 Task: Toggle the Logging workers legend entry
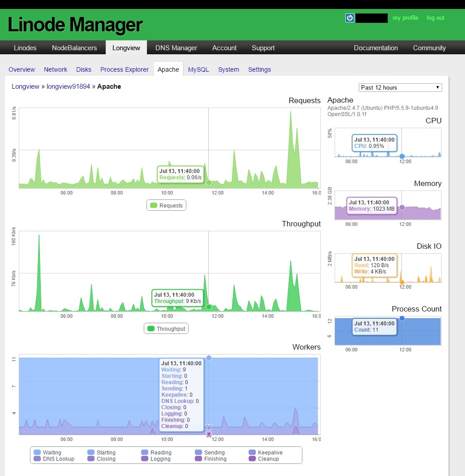pos(156,459)
